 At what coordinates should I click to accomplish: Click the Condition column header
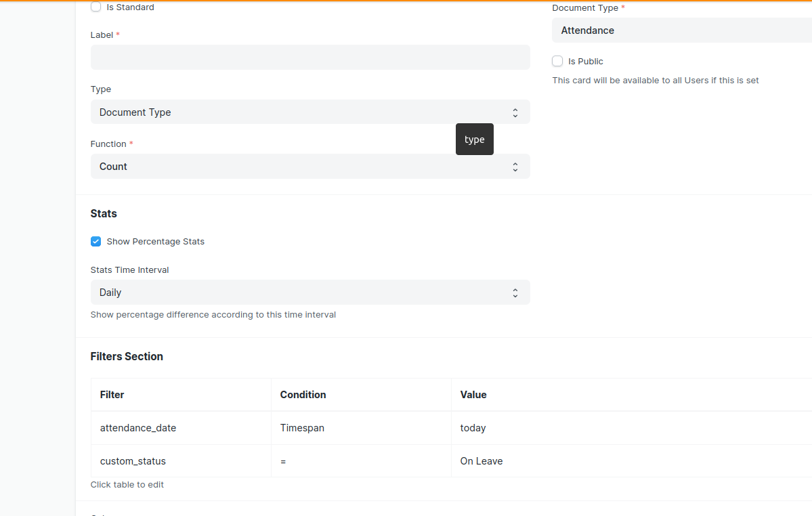point(362,395)
